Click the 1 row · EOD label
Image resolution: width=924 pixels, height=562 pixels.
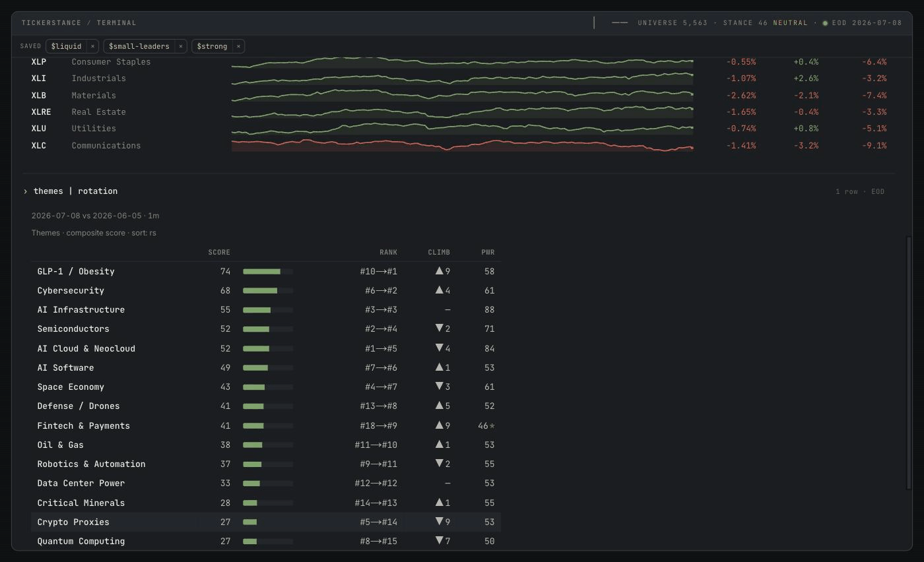pyautogui.click(x=860, y=192)
